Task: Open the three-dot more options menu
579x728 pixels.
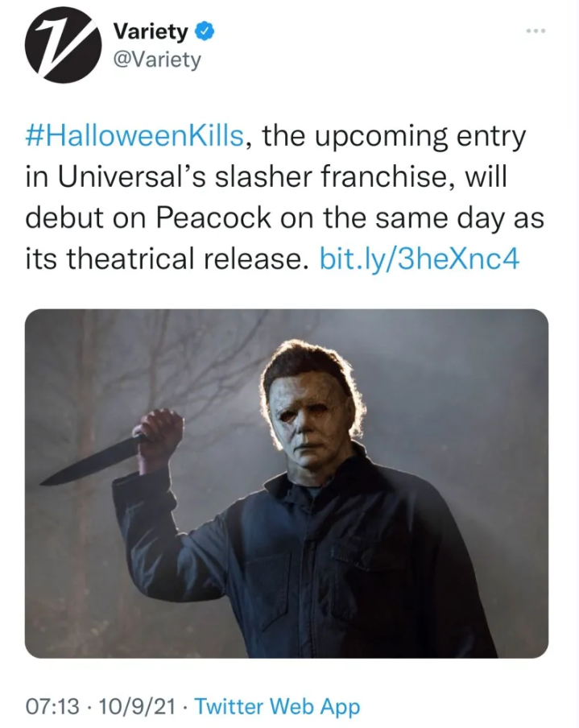Action: pyautogui.click(x=536, y=31)
